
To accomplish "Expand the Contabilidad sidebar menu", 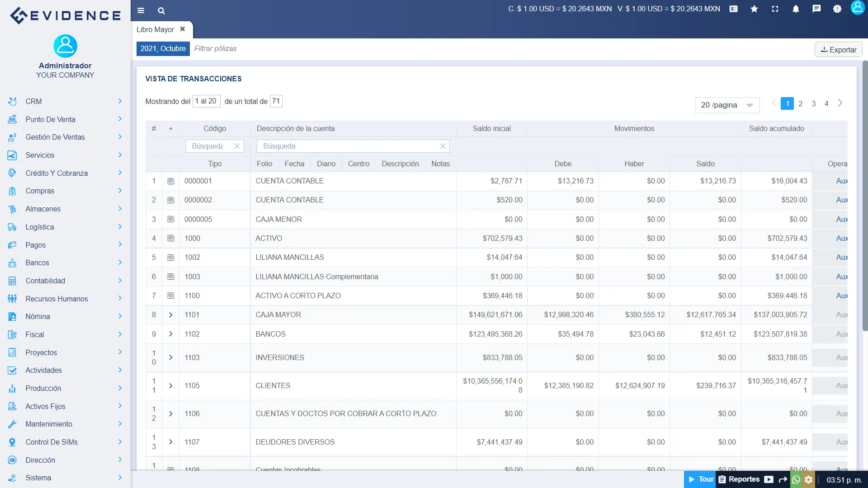I will pos(65,281).
